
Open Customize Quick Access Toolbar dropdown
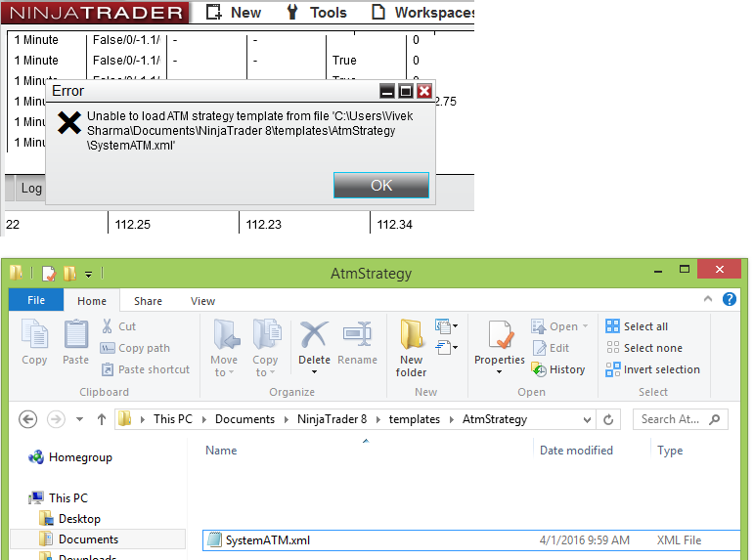click(88, 274)
